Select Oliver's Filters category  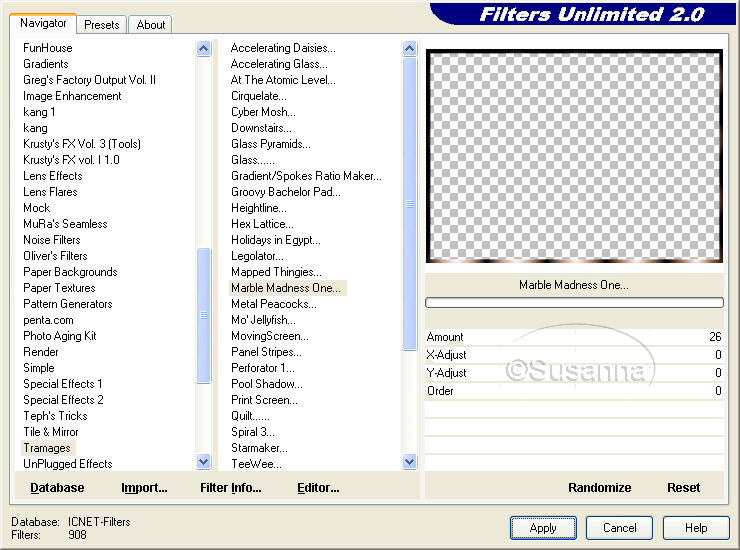pos(55,256)
